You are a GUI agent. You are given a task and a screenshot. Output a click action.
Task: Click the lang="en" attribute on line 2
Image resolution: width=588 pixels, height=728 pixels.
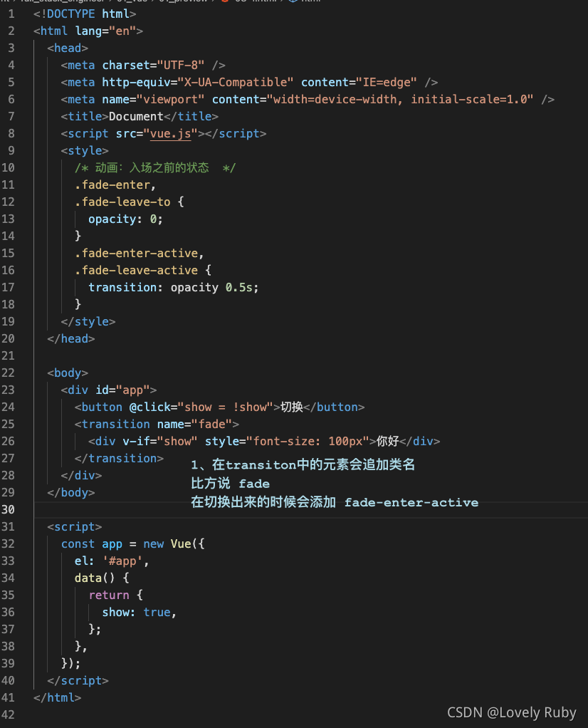(106, 31)
